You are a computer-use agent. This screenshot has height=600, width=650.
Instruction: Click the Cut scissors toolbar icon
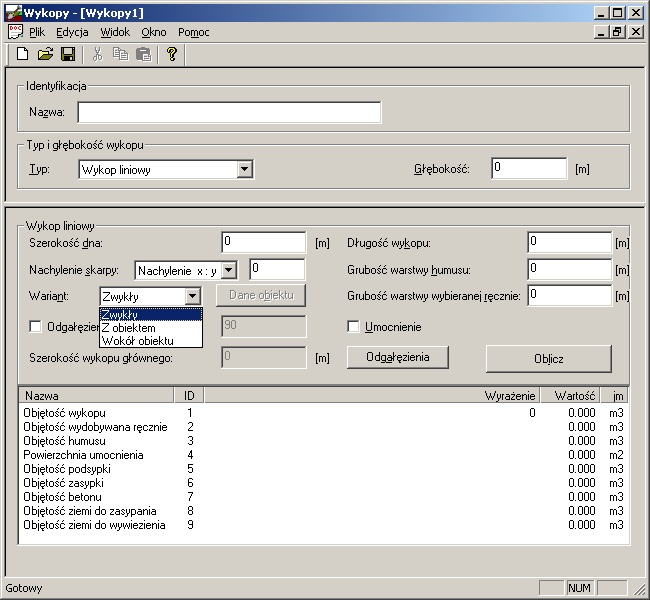pyautogui.click(x=98, y=54)
